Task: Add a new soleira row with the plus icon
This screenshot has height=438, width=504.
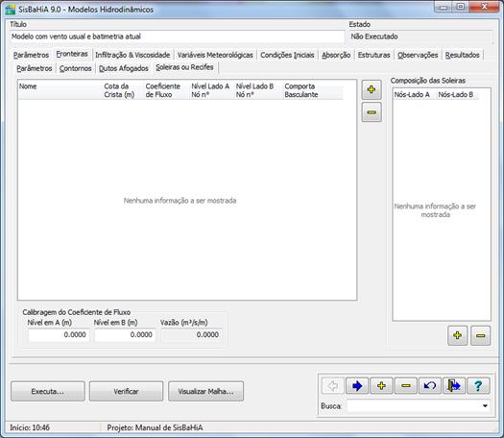Action: pyautogui.click(x=372, y=89)
